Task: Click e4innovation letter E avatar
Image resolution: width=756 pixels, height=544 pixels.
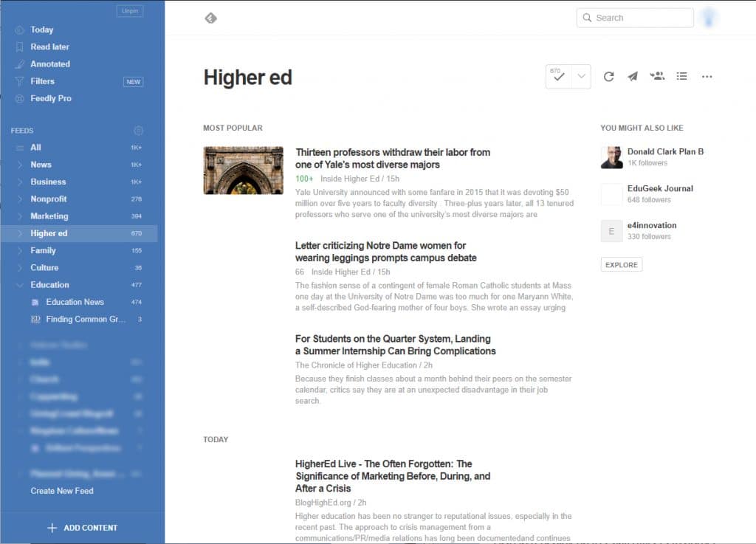Action: point(612,231)
